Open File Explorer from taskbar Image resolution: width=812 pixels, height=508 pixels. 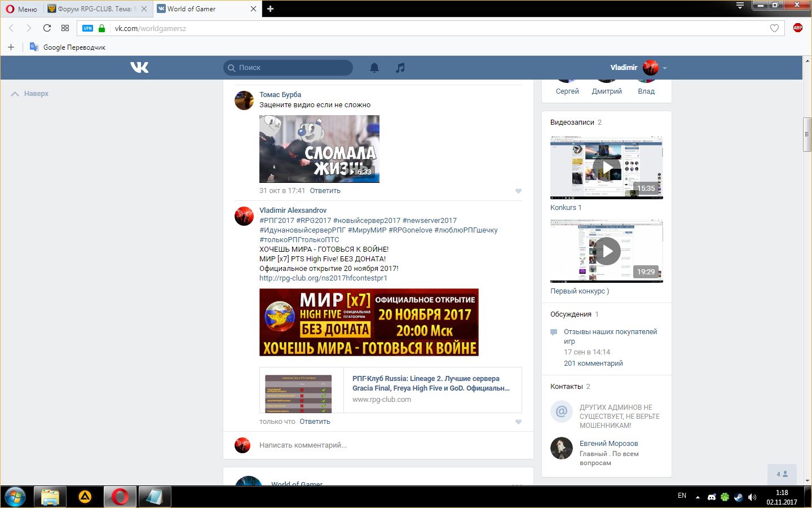pos(50,497)
